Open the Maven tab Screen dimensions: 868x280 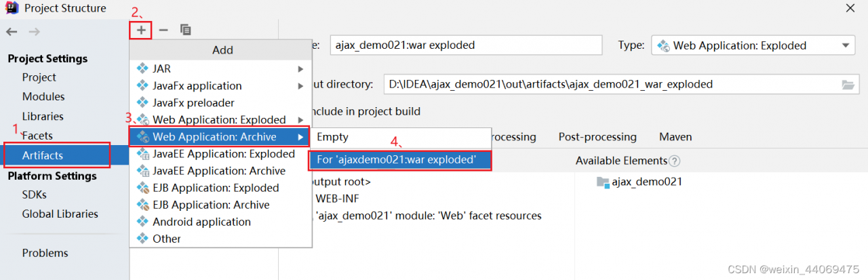[x=675, y=137]
